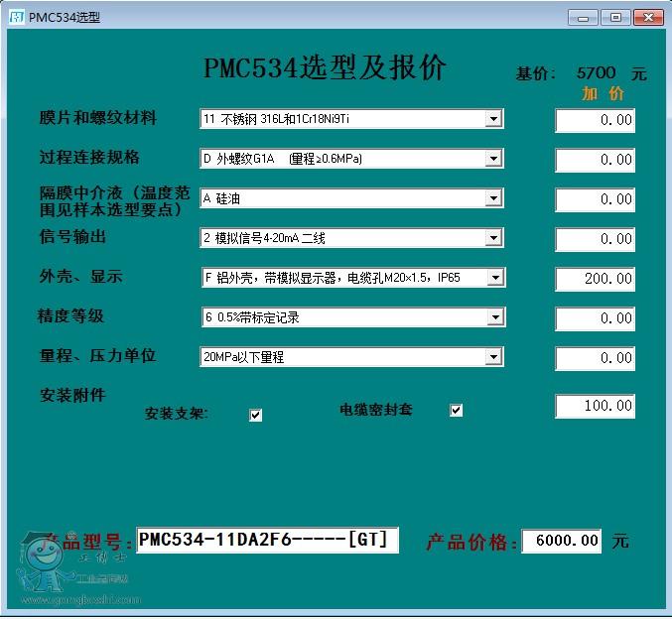Viewport: 672px width, 619px height.
Task: Close the PMC534选型 window
Action: [x=648, y=17]
